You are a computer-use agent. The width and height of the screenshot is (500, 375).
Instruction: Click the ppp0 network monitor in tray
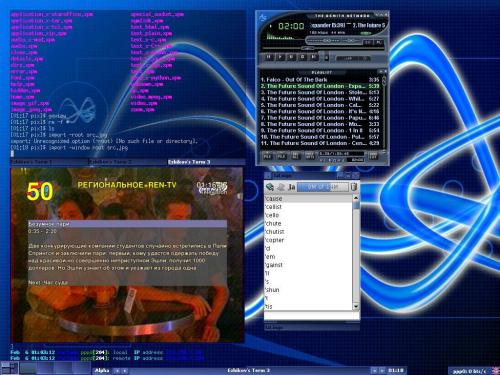469,371
